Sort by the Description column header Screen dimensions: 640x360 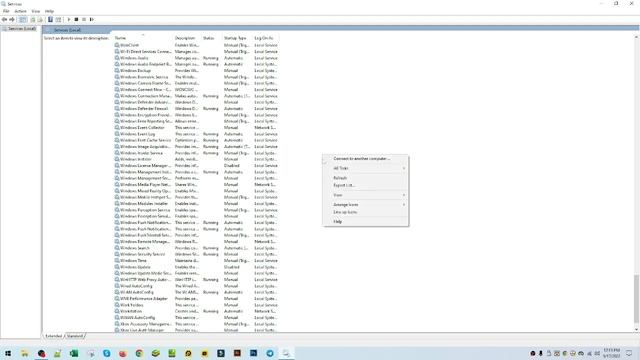tap(188, 38)
